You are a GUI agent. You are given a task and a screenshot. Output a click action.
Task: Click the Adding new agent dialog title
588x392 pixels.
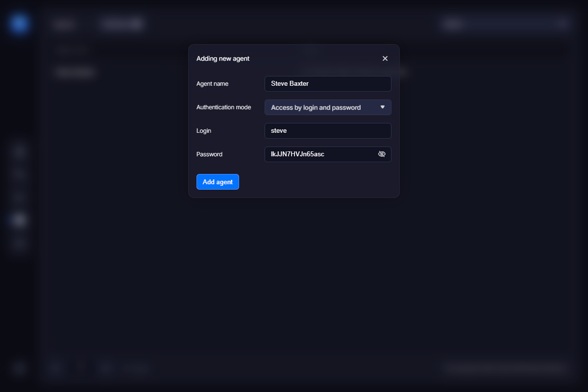pos(223,59)
